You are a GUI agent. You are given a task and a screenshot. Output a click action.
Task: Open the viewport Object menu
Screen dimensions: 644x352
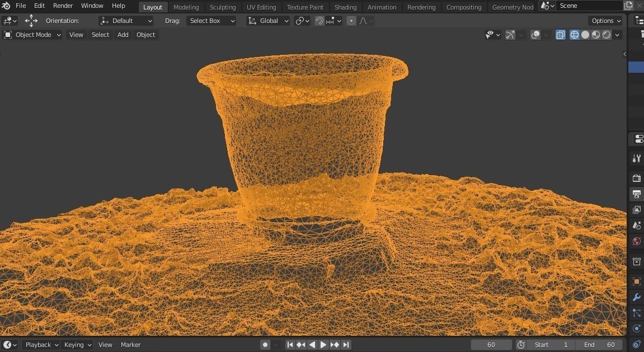tap(146, 35)
